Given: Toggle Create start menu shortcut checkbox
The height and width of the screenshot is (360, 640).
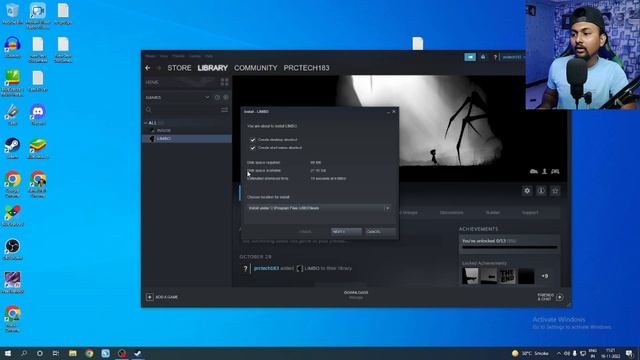Looking at the screenshot, I should [x=253, y=148].
